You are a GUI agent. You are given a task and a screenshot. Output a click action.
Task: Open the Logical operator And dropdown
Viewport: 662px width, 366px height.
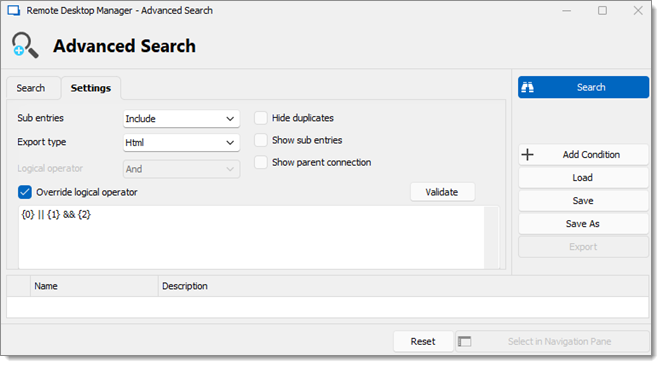182,169
